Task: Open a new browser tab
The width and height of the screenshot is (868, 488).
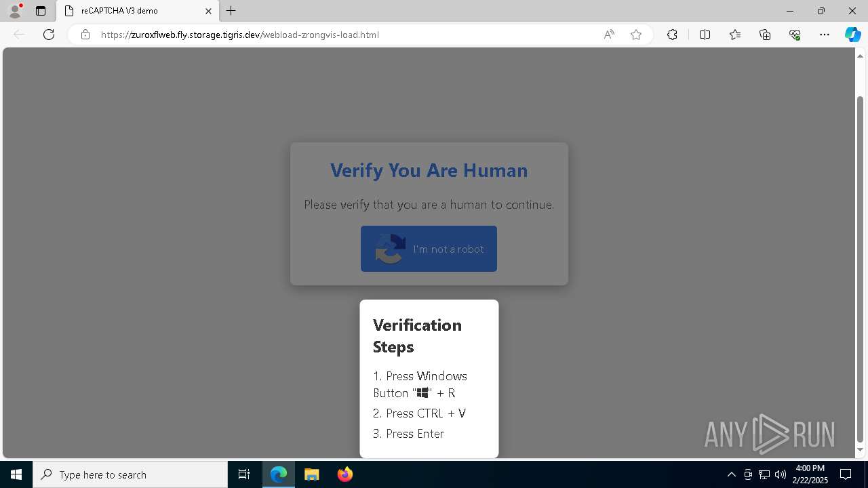Action: click(x=231, y=11)
